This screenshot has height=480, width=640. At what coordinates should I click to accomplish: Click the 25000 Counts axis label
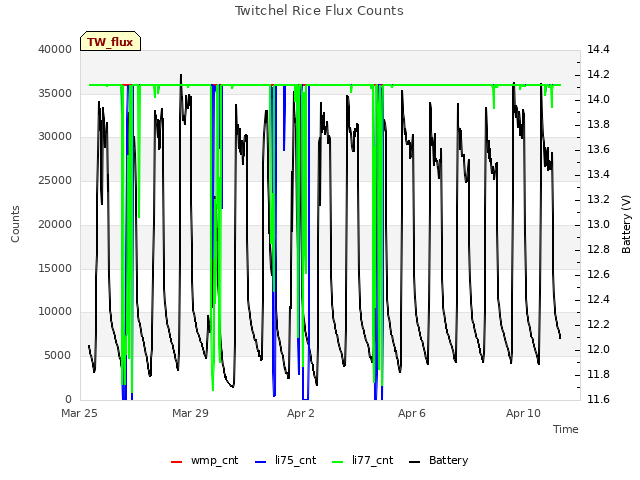55,180
